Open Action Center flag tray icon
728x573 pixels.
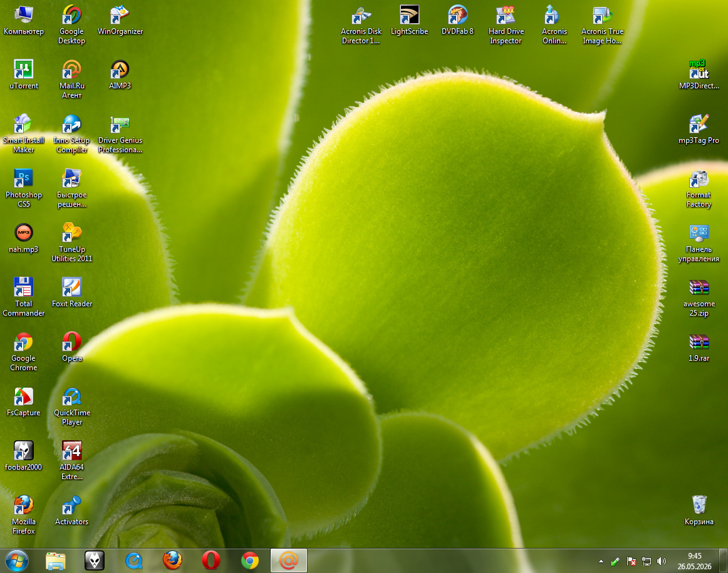point(631,561)
